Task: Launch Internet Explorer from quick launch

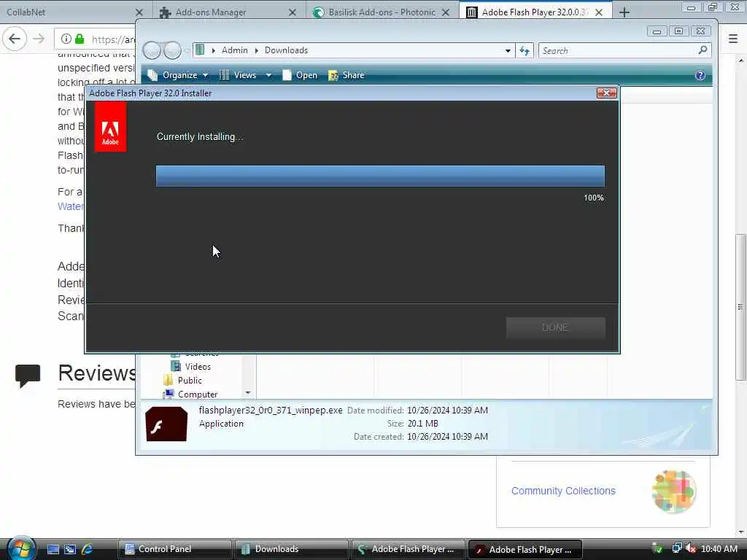Action: [88, 549]
